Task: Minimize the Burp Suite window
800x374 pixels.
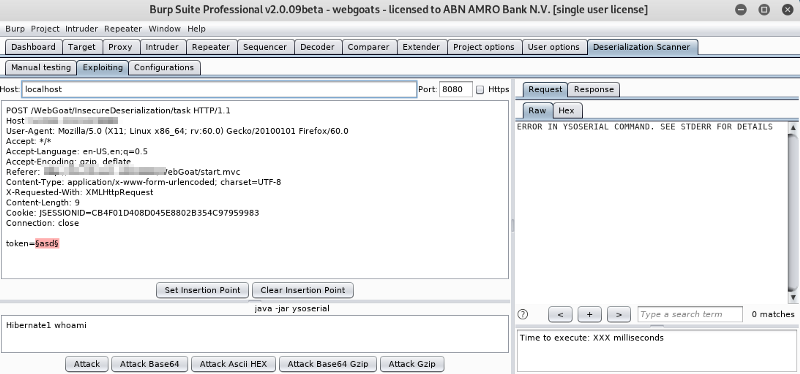Action: 741,10
